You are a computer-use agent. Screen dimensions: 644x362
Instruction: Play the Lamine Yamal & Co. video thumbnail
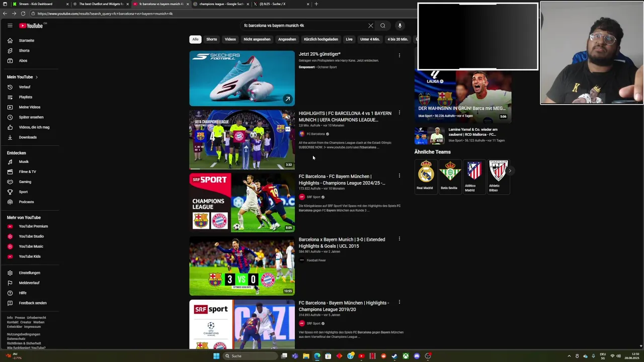click(430, 135)
